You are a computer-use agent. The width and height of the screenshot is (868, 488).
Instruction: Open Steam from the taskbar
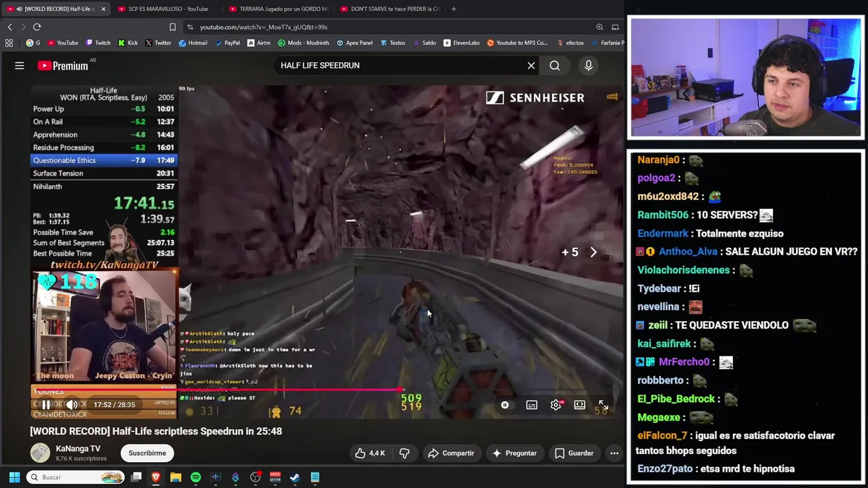[x=295, y=477]
